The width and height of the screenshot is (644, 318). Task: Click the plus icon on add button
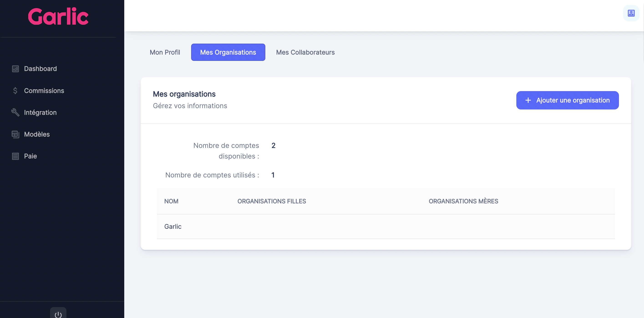pos(528,100)
